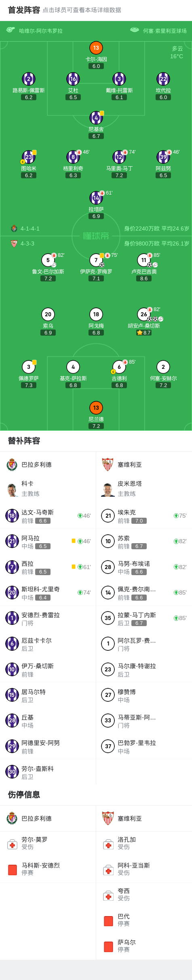
Task: Tap 塞维利亚 team header in injuries section
Action: 144,818
